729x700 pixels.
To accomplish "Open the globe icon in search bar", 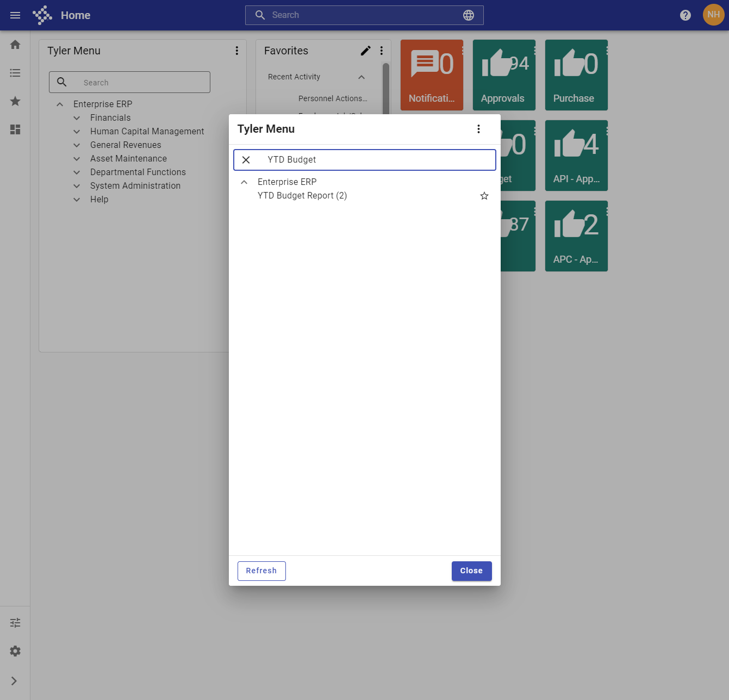I will pyautogui.click(x=469, y=15).
